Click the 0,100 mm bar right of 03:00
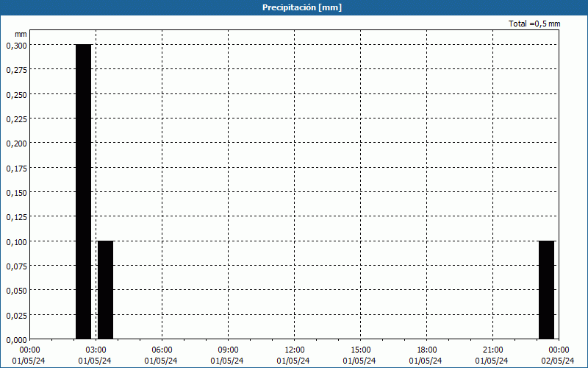 [x=105, y=290]
